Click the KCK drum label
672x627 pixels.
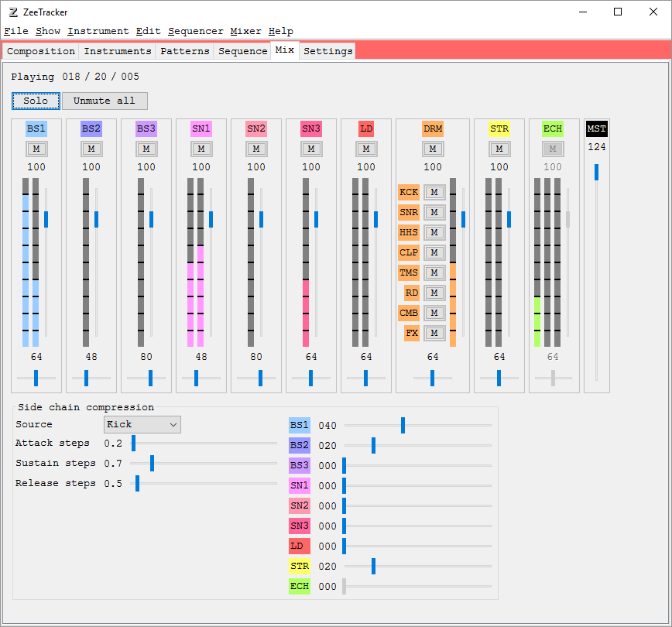coord(409,192)
